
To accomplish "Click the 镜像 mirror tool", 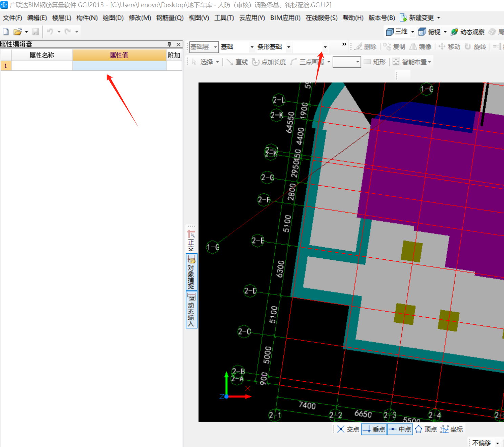I will 420,47.
